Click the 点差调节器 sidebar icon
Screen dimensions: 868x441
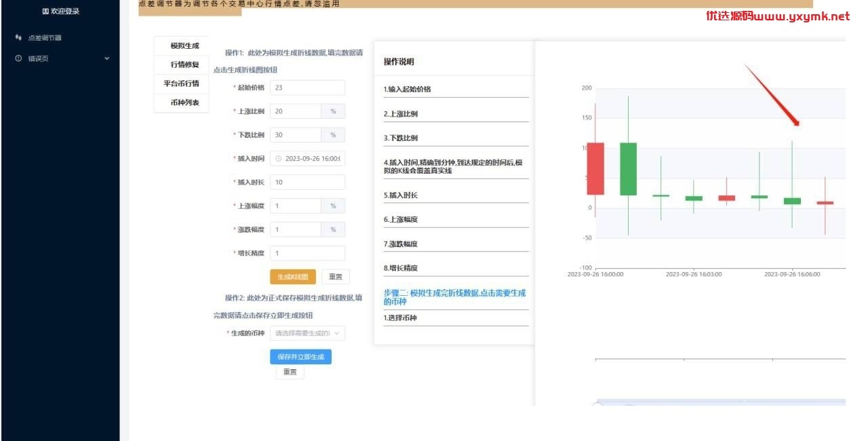coord(18,37)
